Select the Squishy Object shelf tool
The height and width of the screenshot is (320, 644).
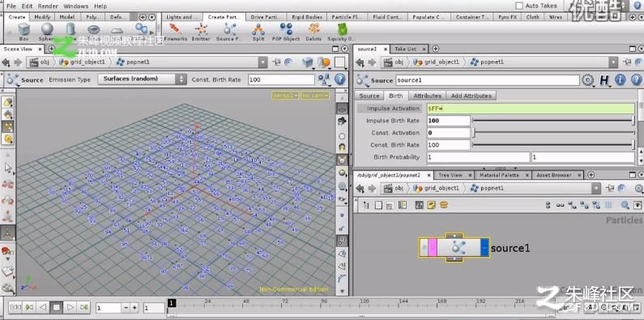pyautogui.click(x=341, y=32)
